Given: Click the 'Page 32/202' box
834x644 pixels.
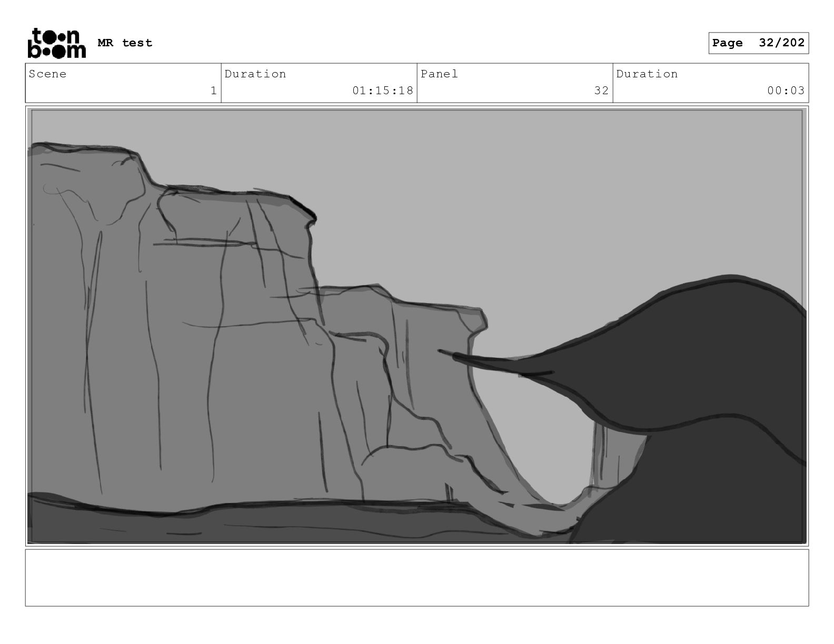Looking at the screenshot, I should click(758, 43).
